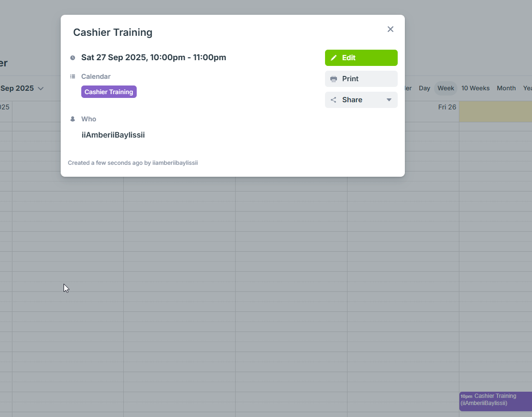Click the pencil icon on Edit
The height and width of the screenshot is (417, 532).
tap(334, 58)
